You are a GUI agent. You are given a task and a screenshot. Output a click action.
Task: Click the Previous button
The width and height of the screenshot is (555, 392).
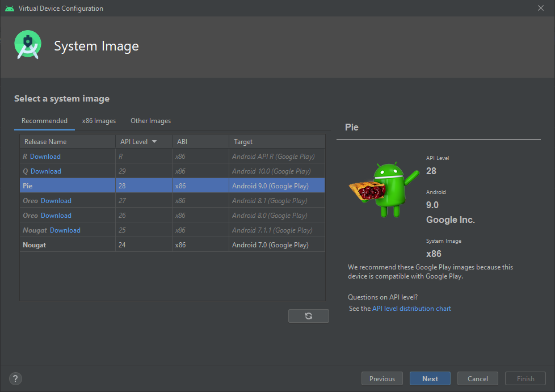(382, 378)
